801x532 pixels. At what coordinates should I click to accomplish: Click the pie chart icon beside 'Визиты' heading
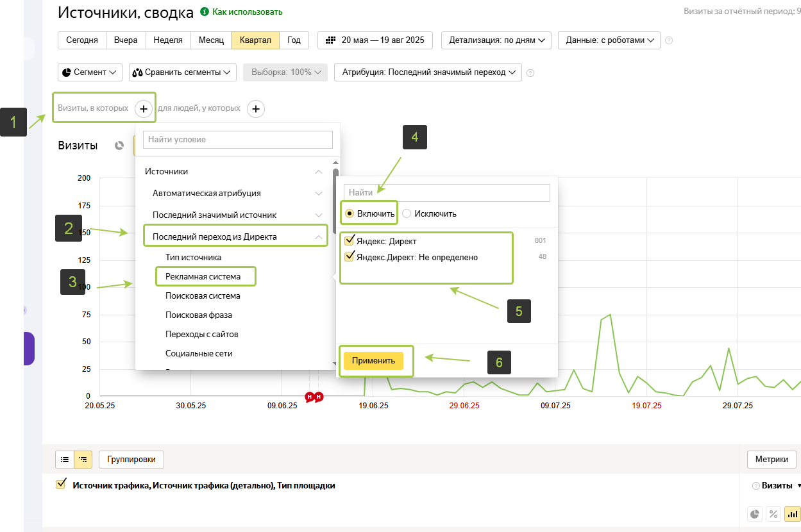click(x=119, y=145)
